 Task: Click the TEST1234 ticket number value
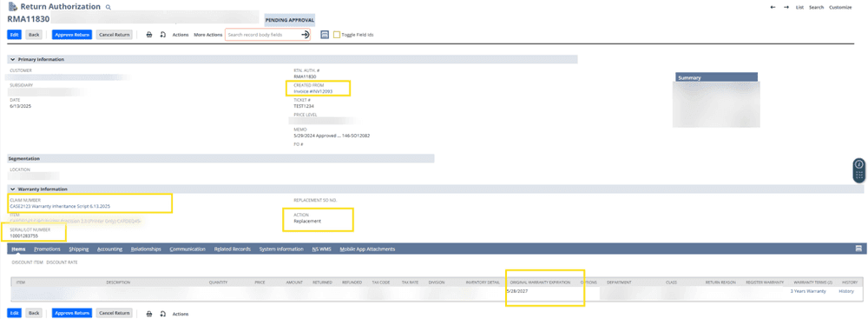304,105
